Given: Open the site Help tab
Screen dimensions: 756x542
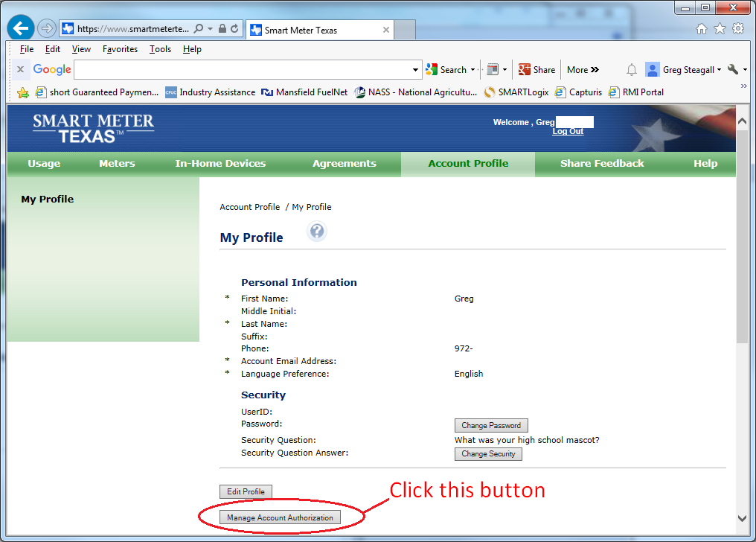Looking at the screenshot, I should tap(705, 164).
